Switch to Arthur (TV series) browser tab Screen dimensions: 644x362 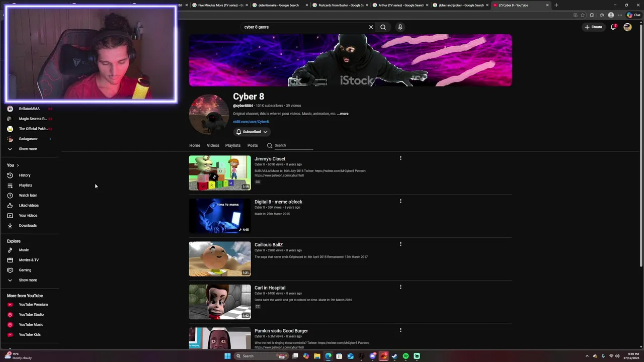coord(400,5)
